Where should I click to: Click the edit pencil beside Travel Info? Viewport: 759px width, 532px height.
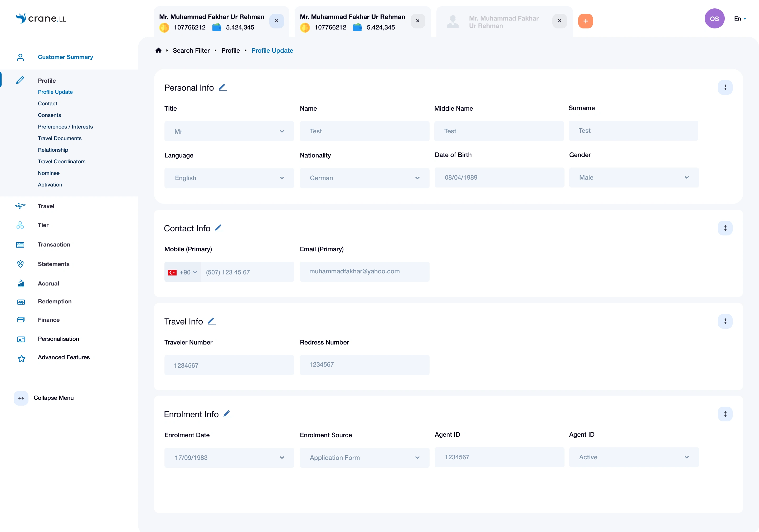(x=212, y=321)
